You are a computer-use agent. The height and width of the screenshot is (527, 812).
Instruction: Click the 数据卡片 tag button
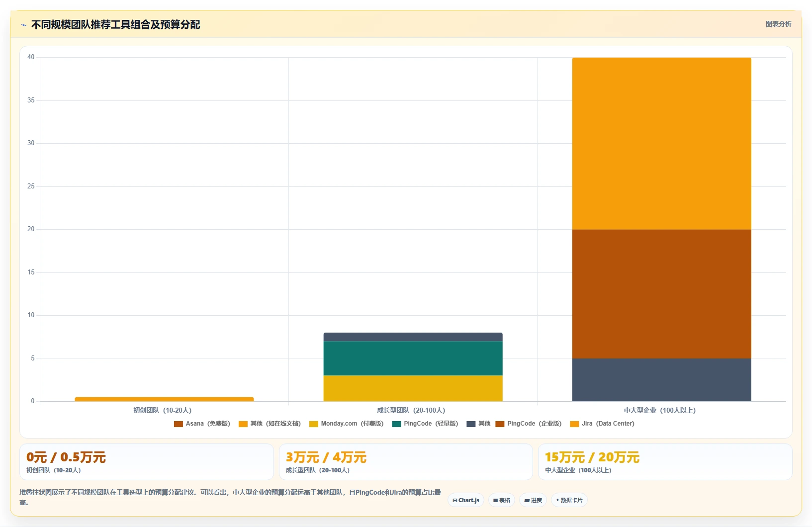point(569,500)
